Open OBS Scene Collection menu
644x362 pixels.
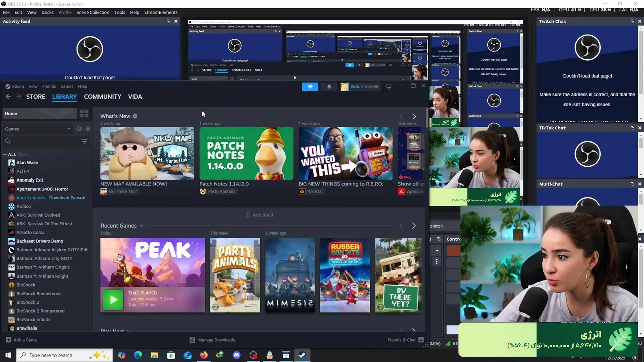coord(93,12)
